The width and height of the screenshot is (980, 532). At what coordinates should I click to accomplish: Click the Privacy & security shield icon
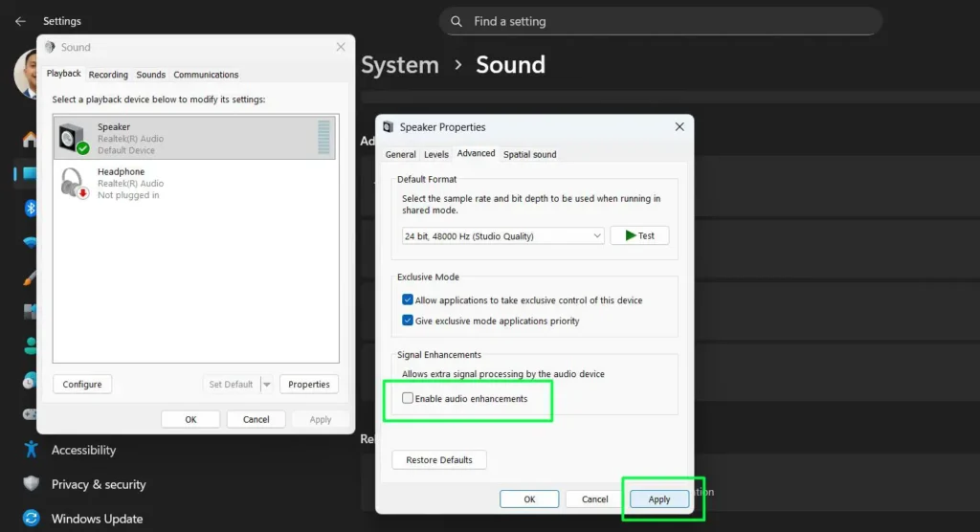pyautogui.click(x=31, y=484)
